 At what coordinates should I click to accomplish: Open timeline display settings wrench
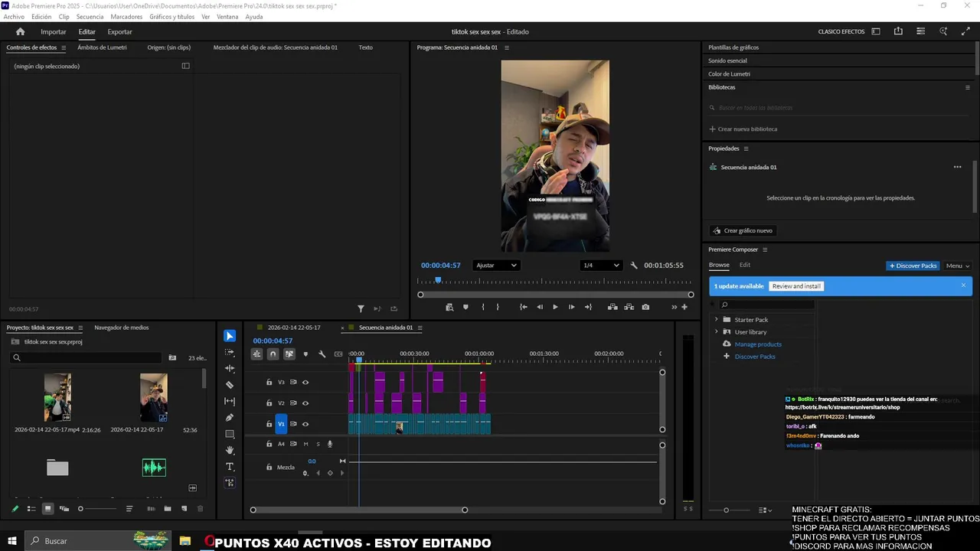pyautogui.click(x=322, y=354)
